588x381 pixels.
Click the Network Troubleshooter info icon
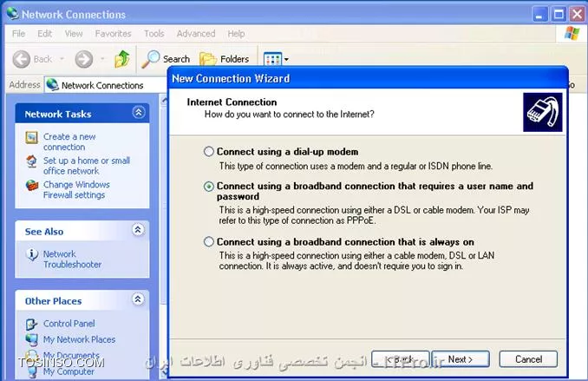[32, 254]
